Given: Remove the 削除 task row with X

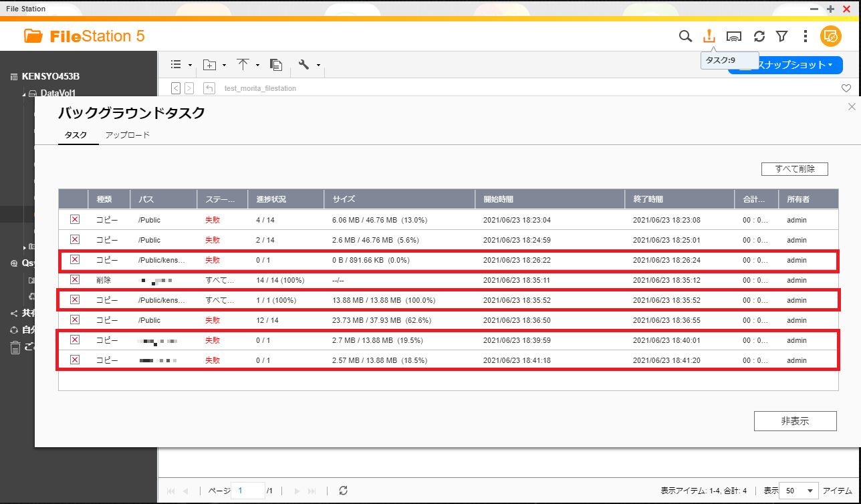Looking at the screenshot, I should [75, 280].
